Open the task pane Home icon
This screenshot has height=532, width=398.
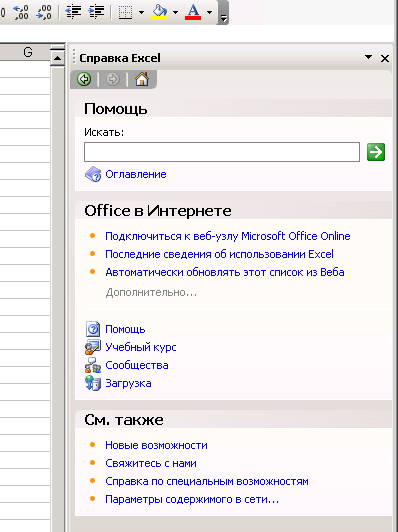[x=142, y=79]
